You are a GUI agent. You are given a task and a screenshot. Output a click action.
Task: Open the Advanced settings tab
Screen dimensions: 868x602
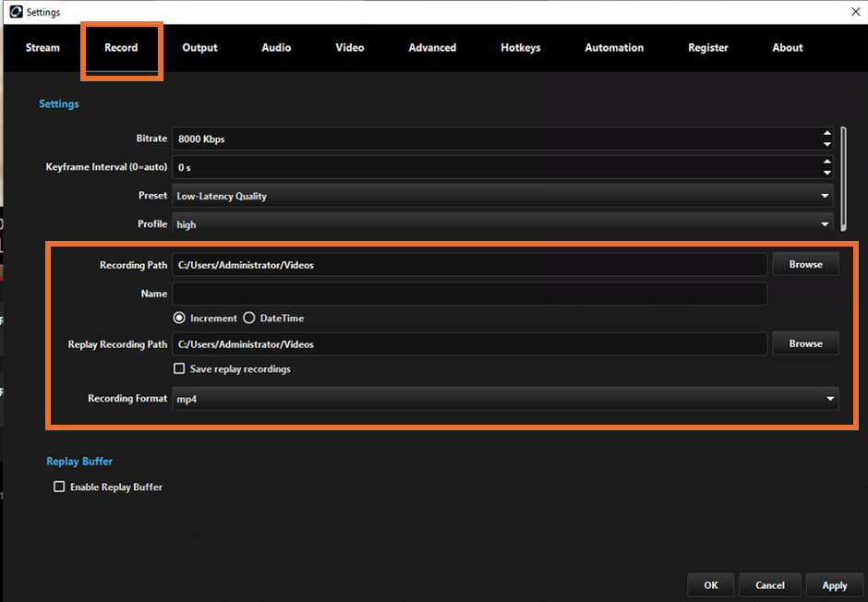point(431,47)
